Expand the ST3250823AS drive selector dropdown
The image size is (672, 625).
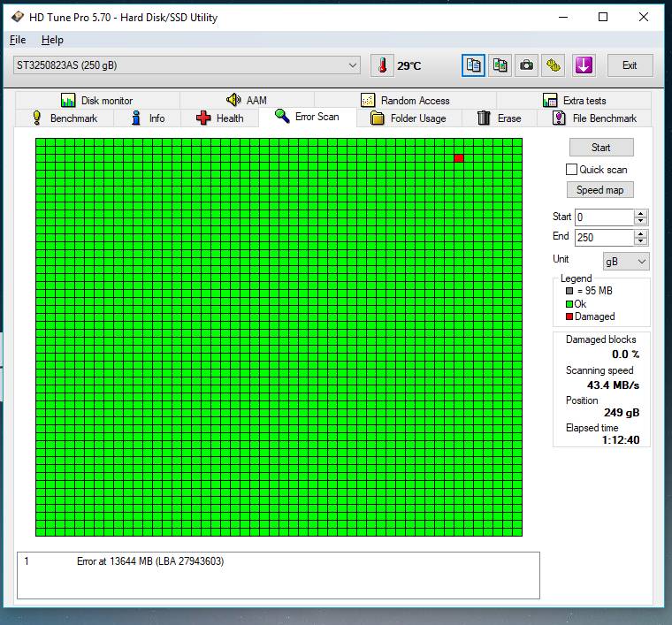[353, 65]
